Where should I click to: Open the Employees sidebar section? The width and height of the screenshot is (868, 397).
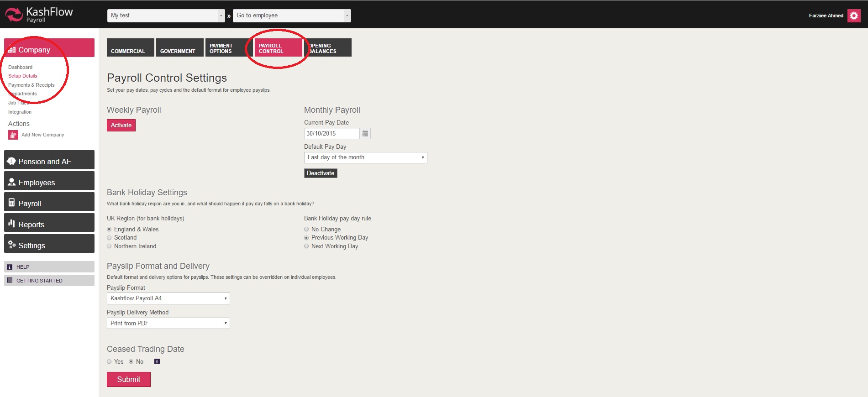click(49, 183)
